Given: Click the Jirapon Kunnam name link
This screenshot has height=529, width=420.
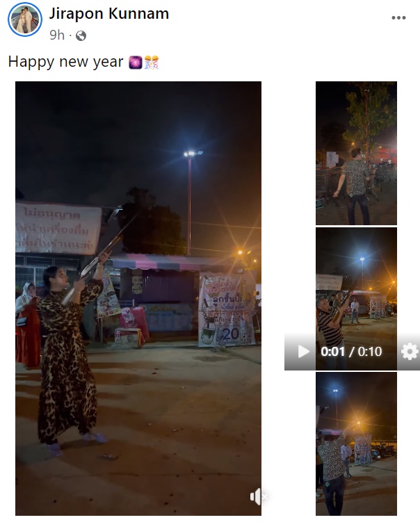Looking at the screenshot, I should (109, 13).
